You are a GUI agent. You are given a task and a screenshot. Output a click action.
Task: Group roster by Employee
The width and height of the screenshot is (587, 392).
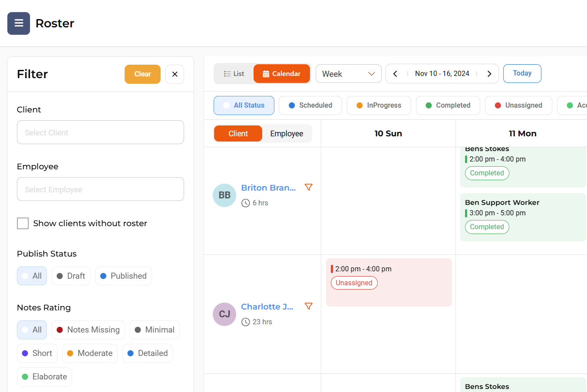tap(287, 134)
